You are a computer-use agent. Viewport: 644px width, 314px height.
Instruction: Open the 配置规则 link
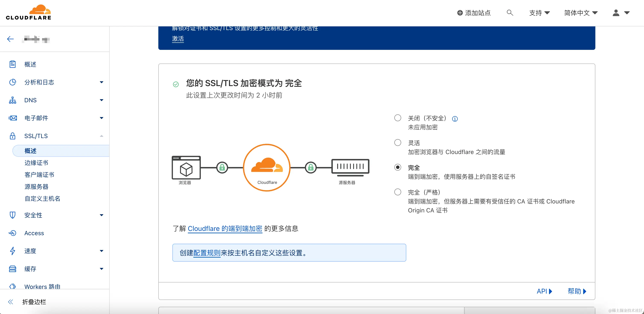207,253
